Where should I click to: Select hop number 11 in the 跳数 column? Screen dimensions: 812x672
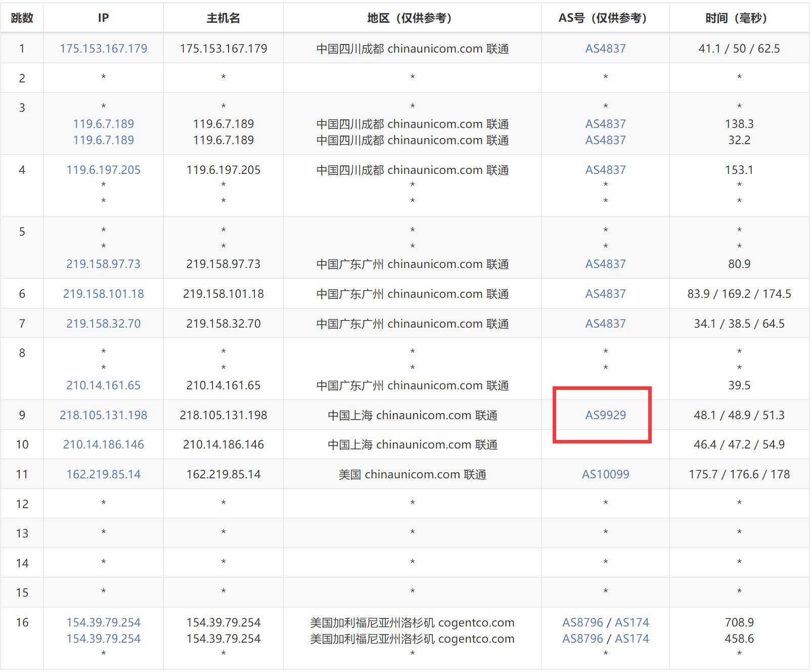[x=22, y=474]
